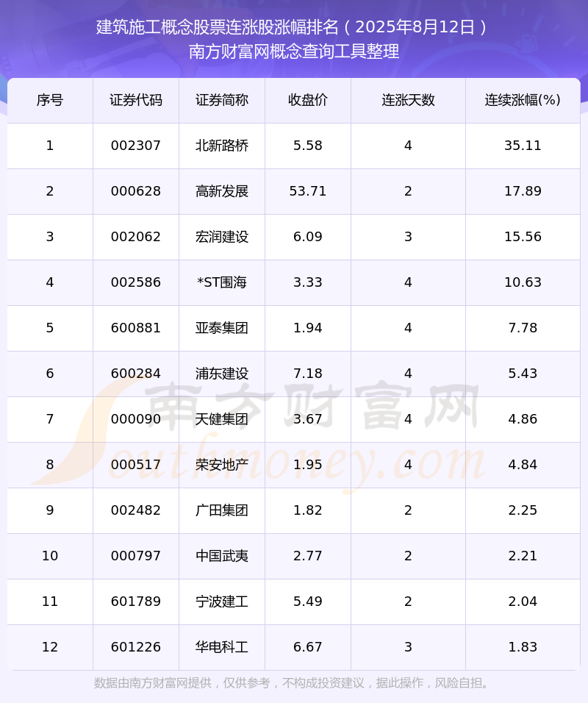Click the 4.86 gain value

coord(523,419)
